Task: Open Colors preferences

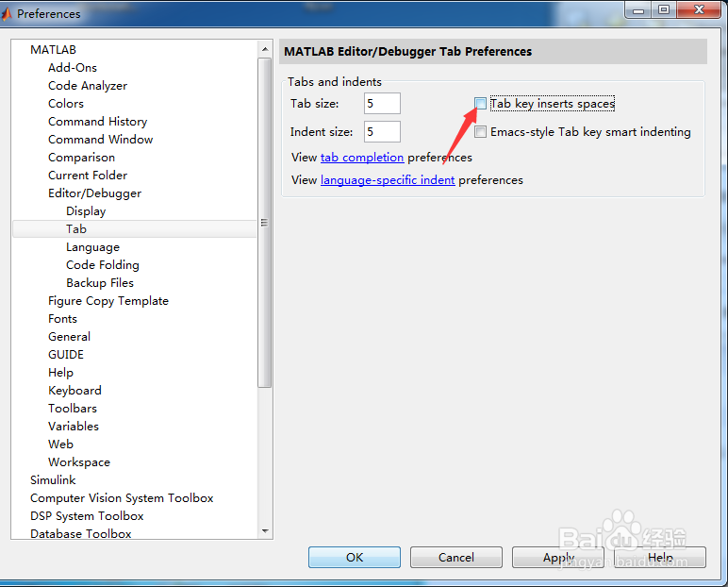Action: pyautogui.click(x=66, y=104)
